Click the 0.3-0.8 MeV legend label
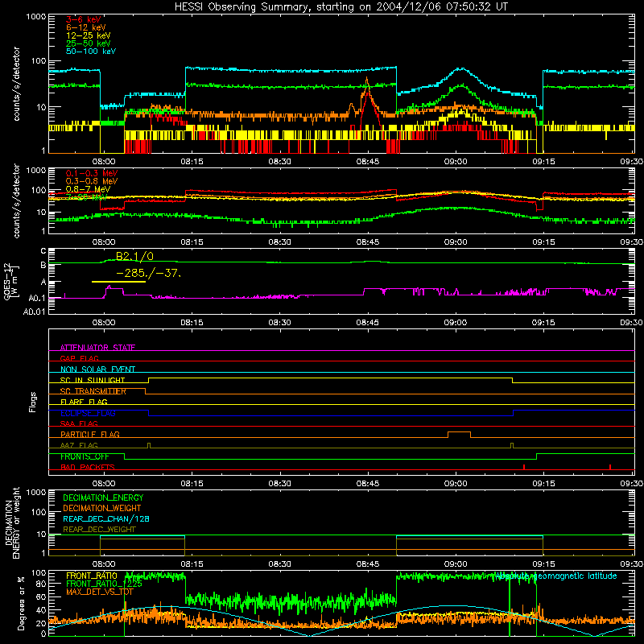The image size is (644, 644). coord(92,181)
